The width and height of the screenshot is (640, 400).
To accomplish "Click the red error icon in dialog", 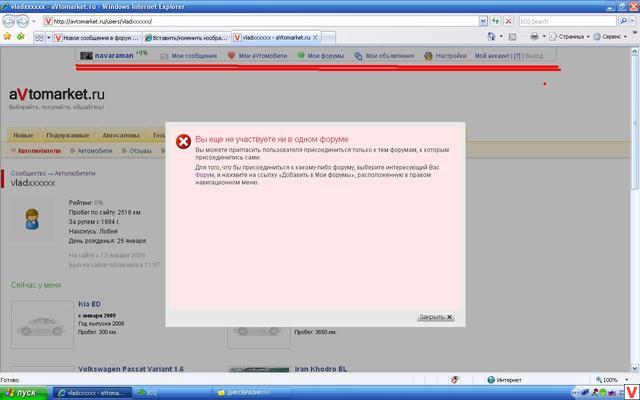I will (x=183, y=142).
